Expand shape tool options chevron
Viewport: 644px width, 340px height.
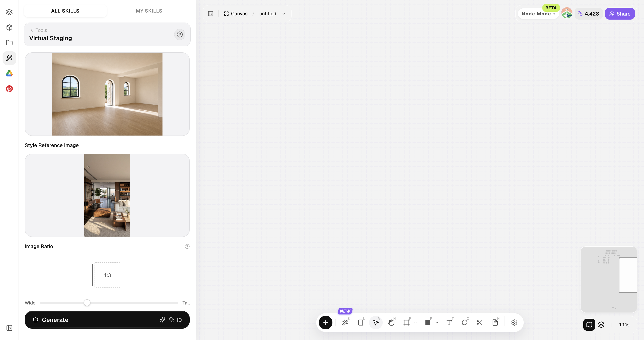437,323
